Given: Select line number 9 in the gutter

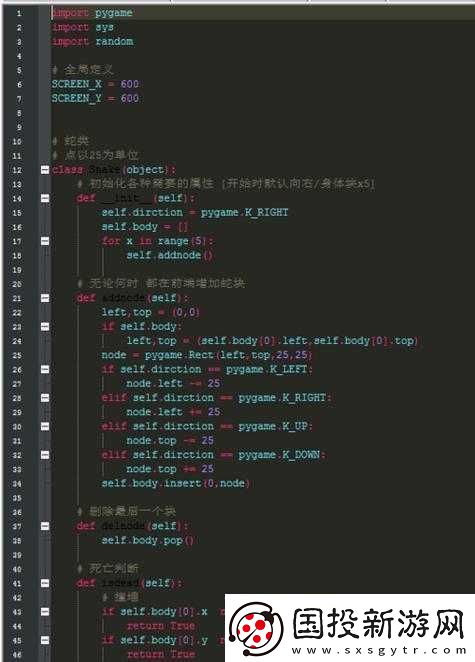Looking at the screenshot, I should tap(19, 127).
